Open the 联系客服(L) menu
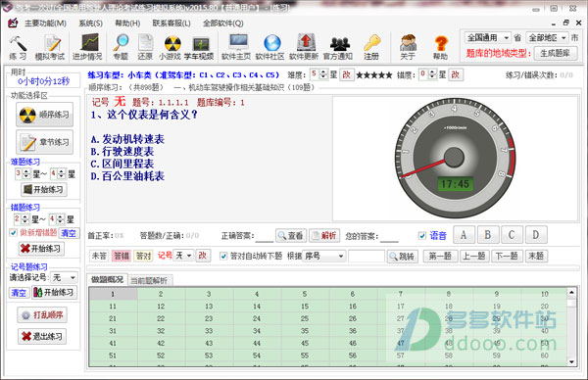Screen dimensions: 588x380 tap(171, 24)
